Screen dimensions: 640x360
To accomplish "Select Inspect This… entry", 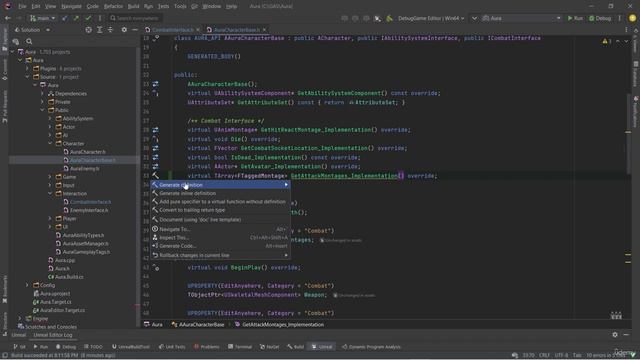I will [220, 238].
